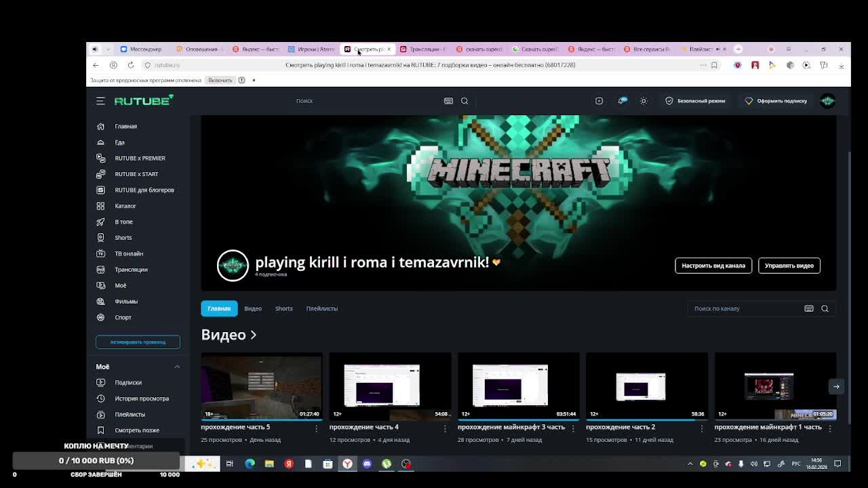Image resolution: width=868 pixels, height=488 pixels.
Task: Open options menu for прохождение часть 2
Action: click(702, 428)
